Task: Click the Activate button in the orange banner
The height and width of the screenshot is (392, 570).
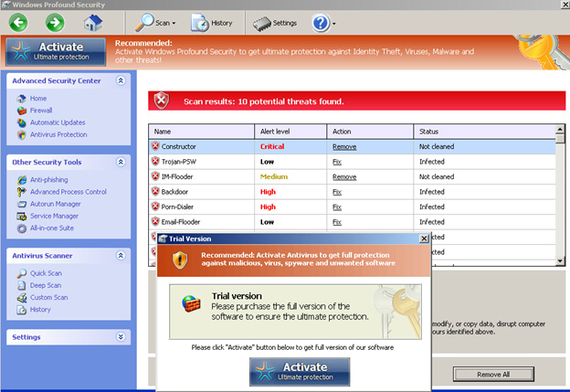Action: click(x=56, y=51)
